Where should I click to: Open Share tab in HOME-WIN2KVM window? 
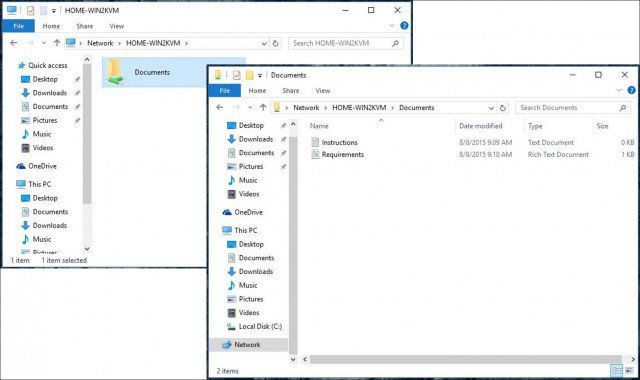(84, 26)
